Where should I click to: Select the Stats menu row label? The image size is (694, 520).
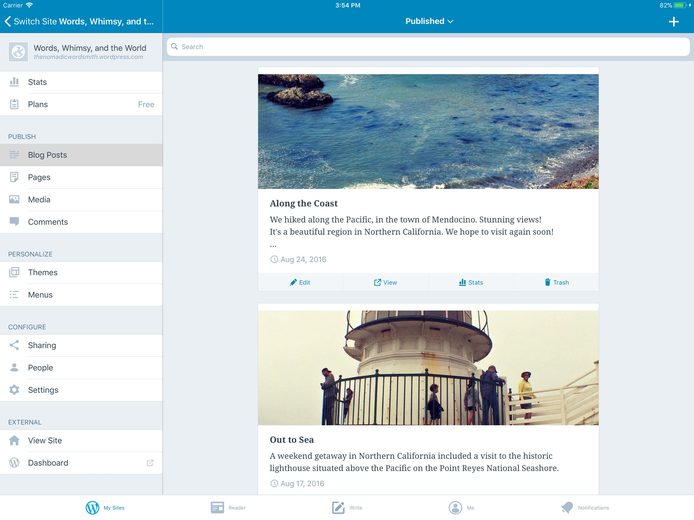37,82
